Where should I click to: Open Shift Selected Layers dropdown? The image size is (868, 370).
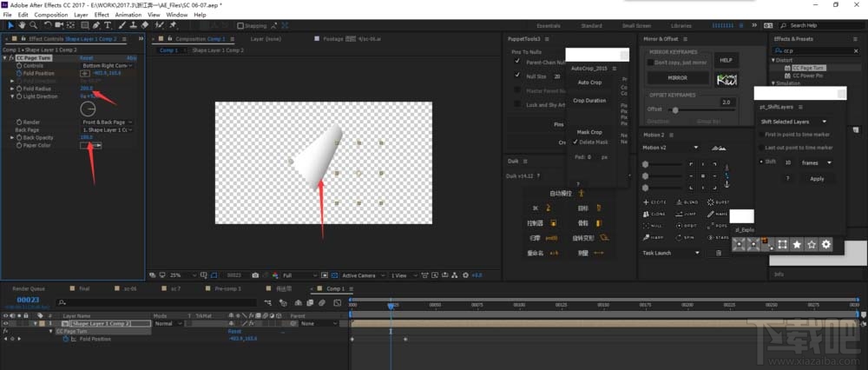(x=793, y=122)
